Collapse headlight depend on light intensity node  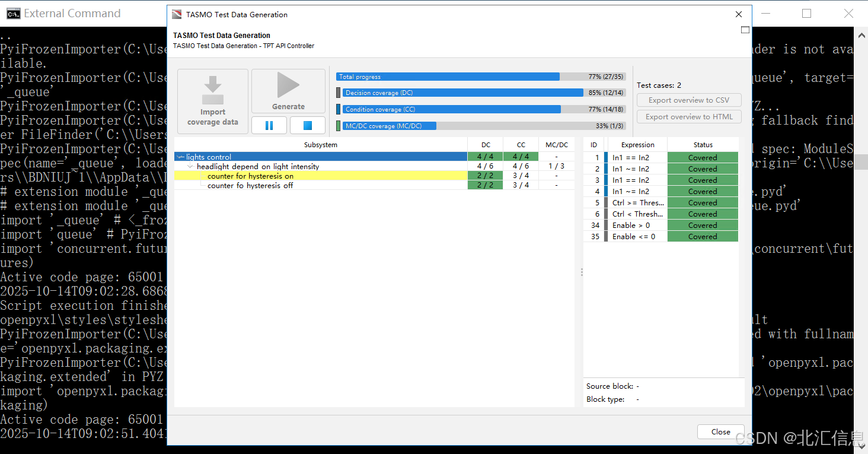click(x=190, y=167)
